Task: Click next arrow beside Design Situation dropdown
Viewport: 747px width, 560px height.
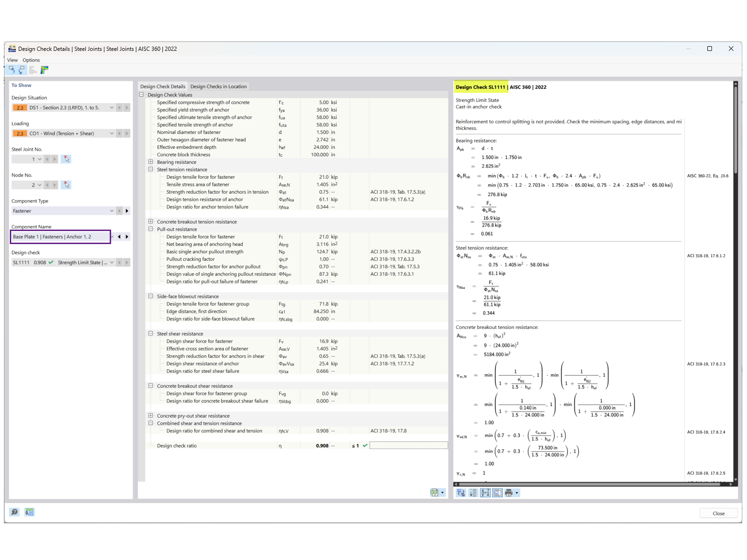Action: tap(127, 108)
